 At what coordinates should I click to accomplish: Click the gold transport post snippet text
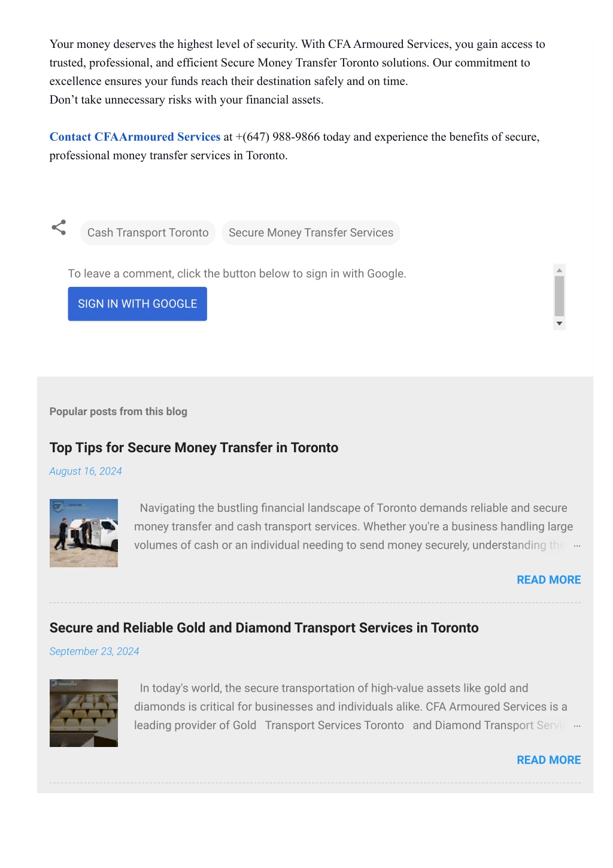351,707
